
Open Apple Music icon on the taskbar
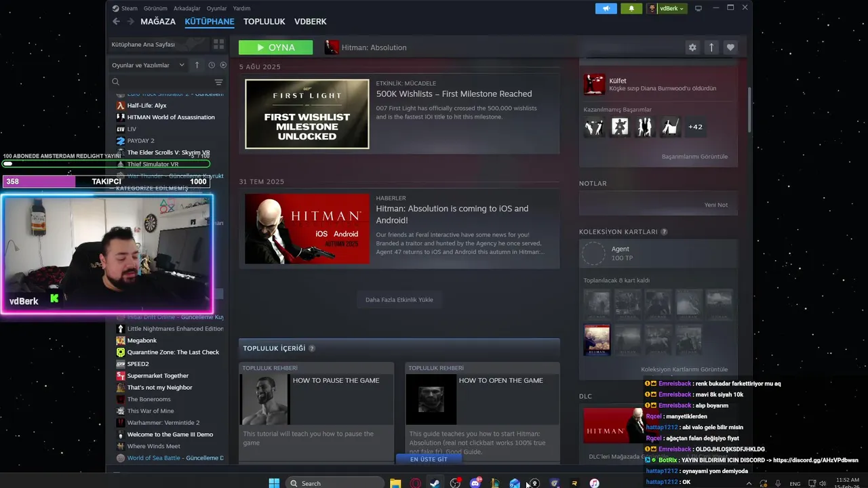click(x=594, y=483)
